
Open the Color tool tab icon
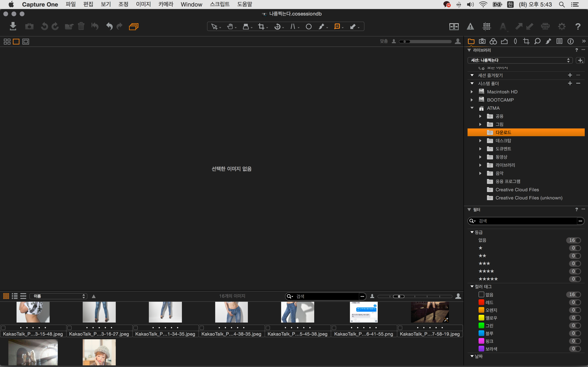pos(493,41)
